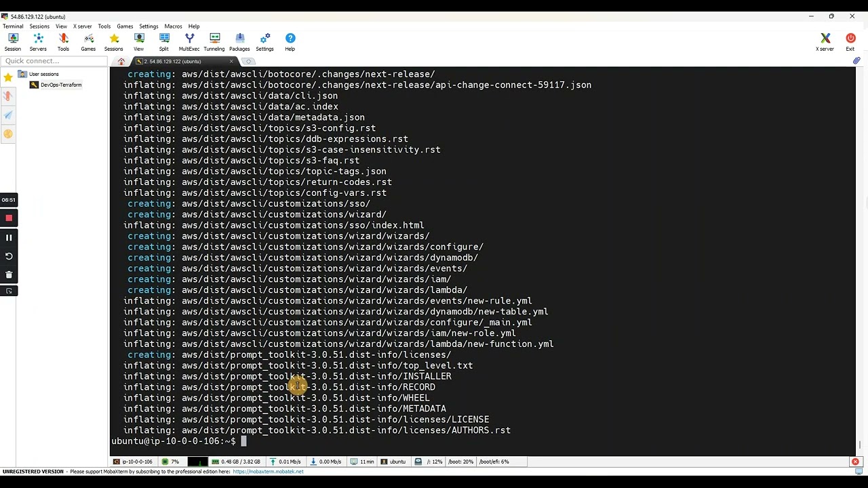This screenshot has height=488, width=868.
Task: Select the Sessions star sidebar tab
Action: (x=8, y=77)
